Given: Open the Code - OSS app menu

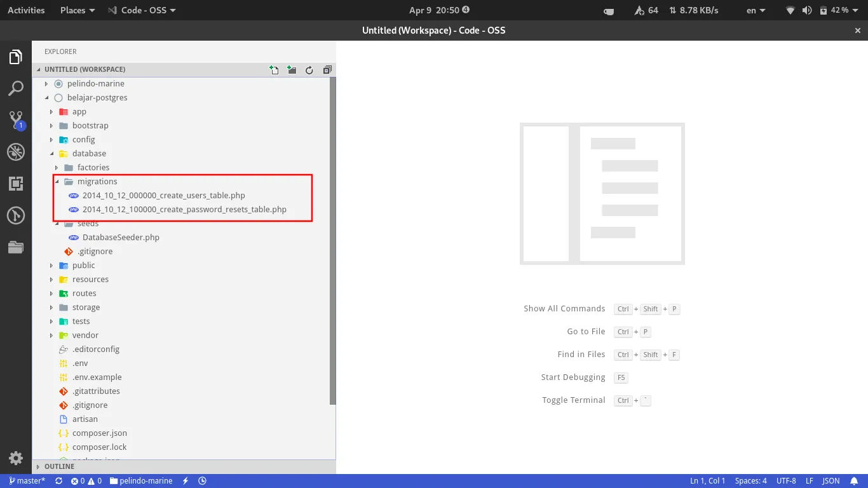Looking at the screenshot, I should [142, 10].
